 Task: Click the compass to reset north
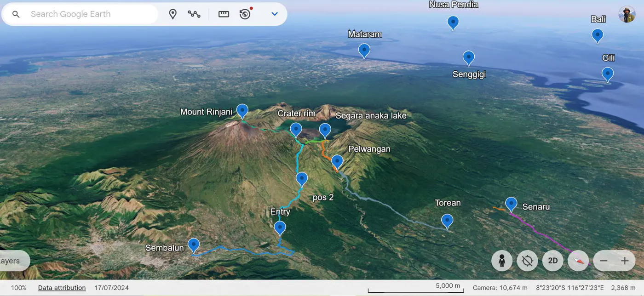tap(578, 261)
